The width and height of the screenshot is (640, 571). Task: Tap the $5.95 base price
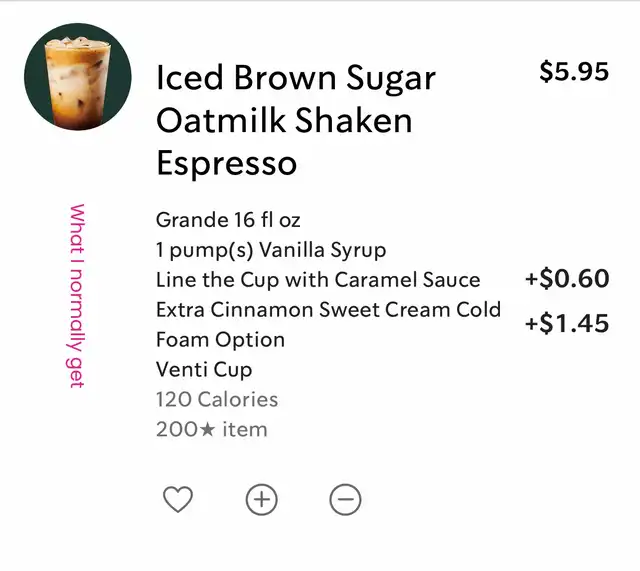point(574,72)
